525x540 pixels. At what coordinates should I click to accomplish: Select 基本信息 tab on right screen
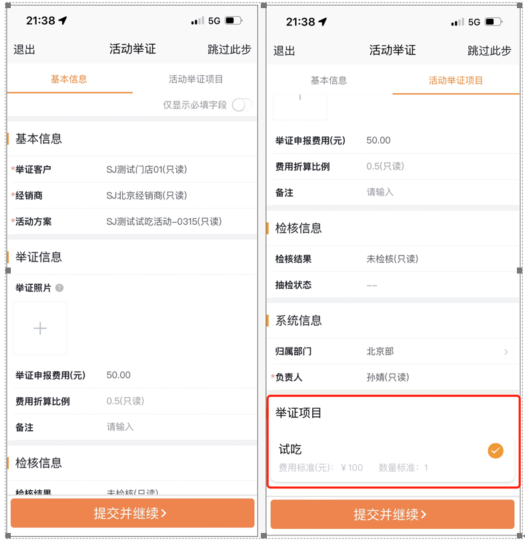[329, 81]
